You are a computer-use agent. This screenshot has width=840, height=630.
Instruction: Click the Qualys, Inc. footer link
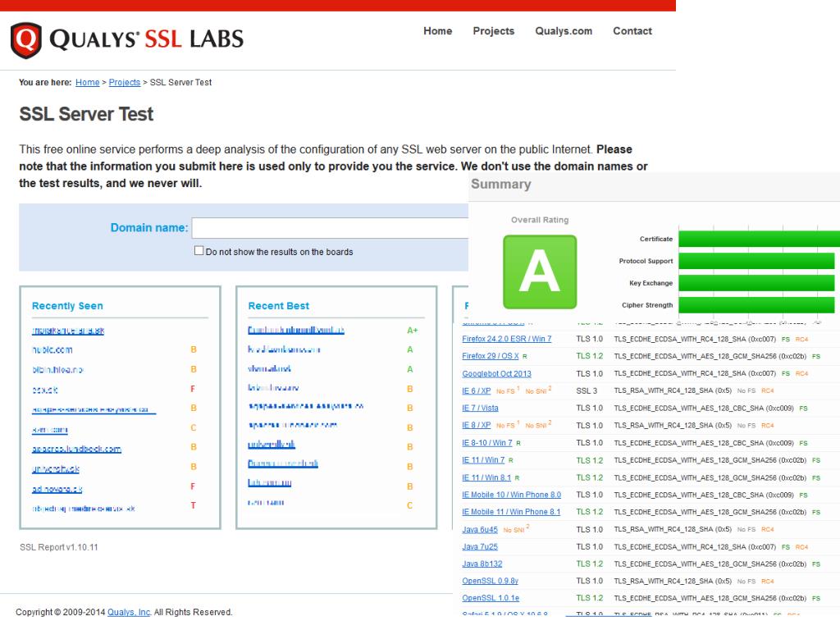[x=129, y=612]
